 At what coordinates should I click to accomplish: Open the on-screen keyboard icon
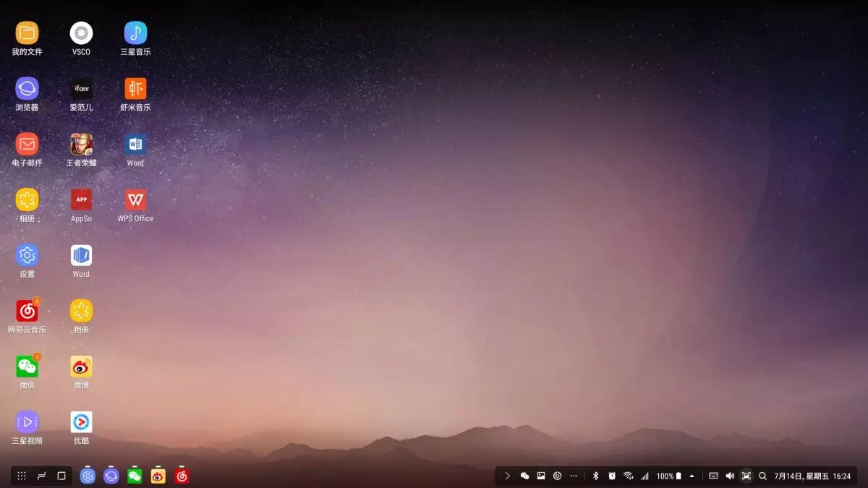[714, 476]
